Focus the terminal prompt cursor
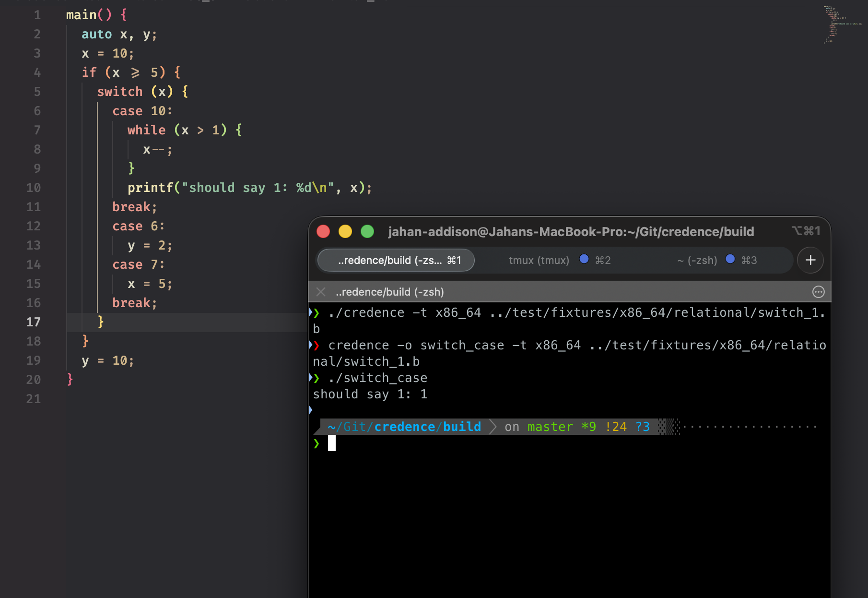Image resolution: width=868 pixels, height=598 pixels. click(x=331, y=443)
